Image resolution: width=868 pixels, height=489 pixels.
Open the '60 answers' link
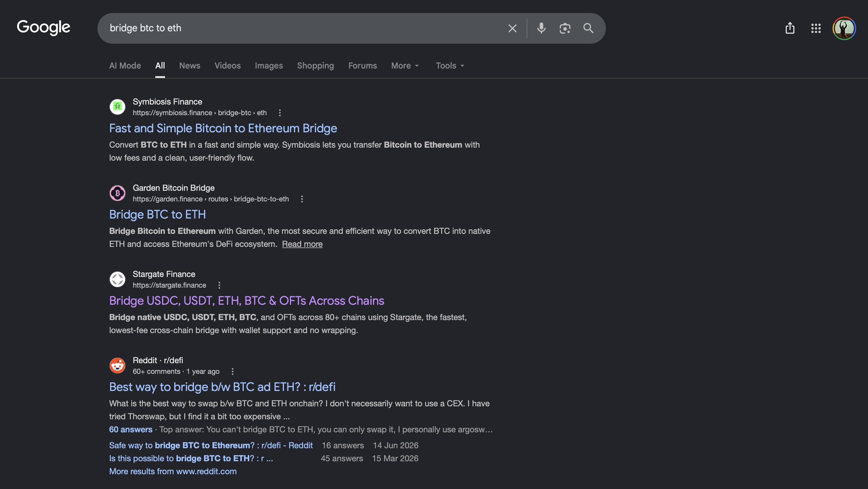(x=131, y=430)
